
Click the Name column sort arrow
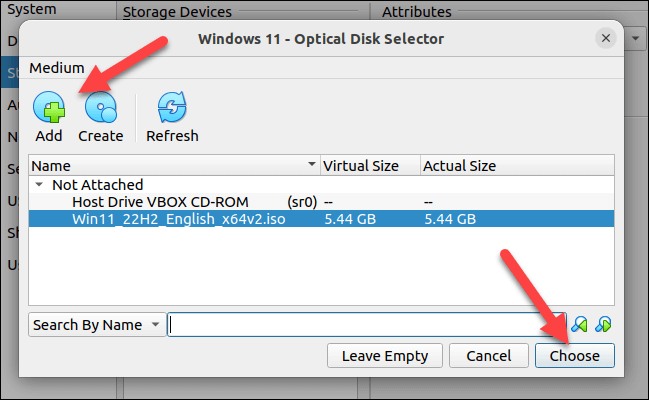310,166
